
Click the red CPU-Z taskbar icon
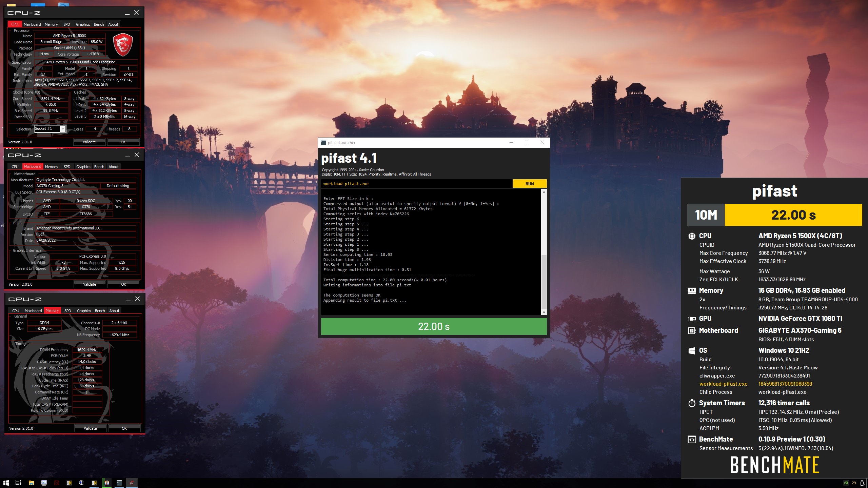132,483
